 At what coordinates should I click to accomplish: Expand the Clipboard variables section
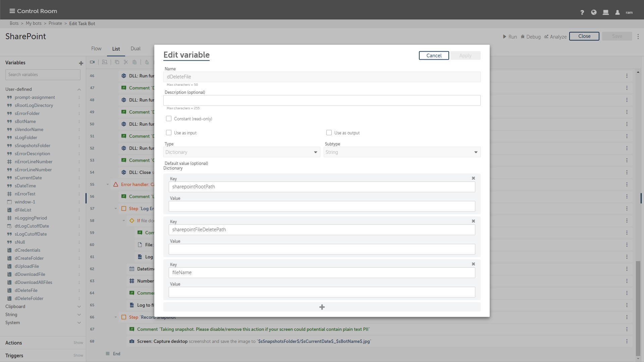(x=79, y=307)
